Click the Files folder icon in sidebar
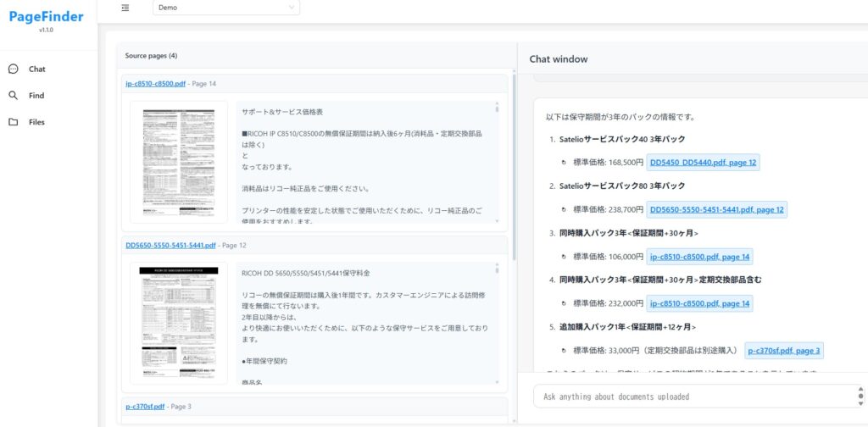This screenshot has height=427, width=868. click(x=13, y=122)
